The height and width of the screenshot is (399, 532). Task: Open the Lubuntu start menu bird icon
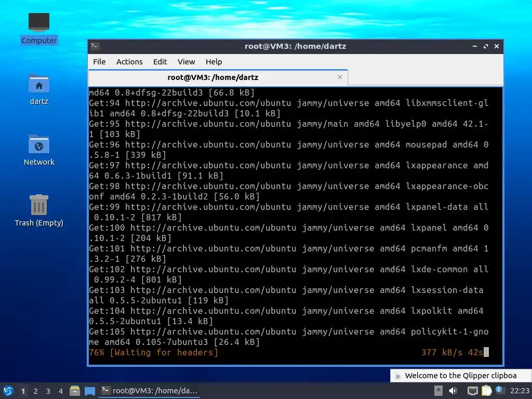tap(8, 391)
